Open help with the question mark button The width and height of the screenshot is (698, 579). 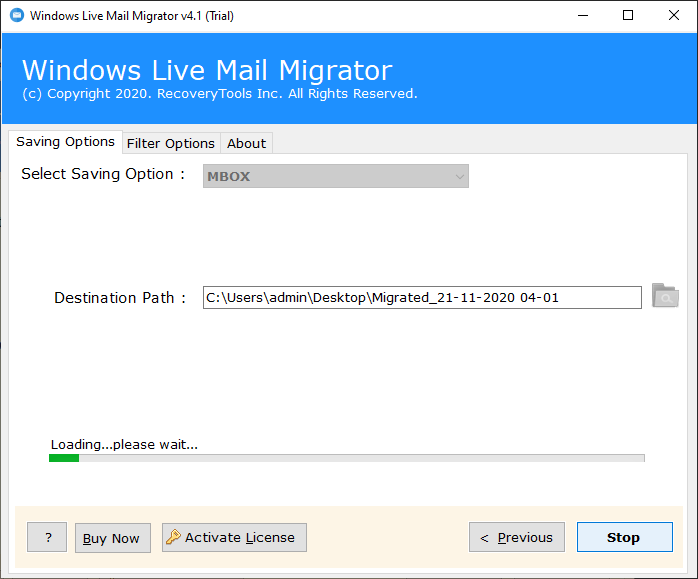[47, 537]
